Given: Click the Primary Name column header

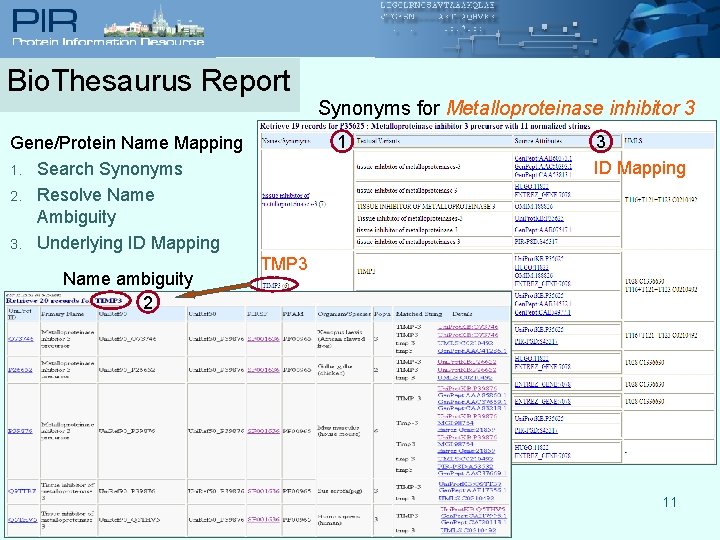Looking at the screenshot, I should pyautogui.click(x=62, y=314).
